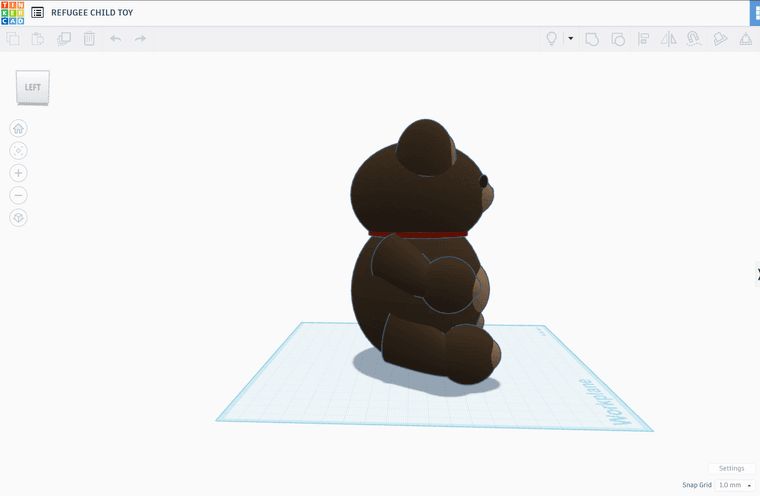This screenshot has width=760, height=496.
Task: Toggle show all with lightbulb icon
Action: 552,39
